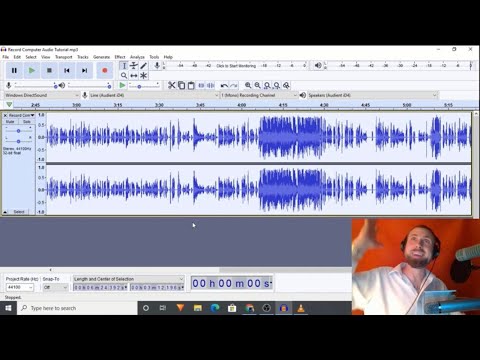480x360 pixels.
Task: Select the Multi-Tool asterisk icon
Action: [143, 76]
